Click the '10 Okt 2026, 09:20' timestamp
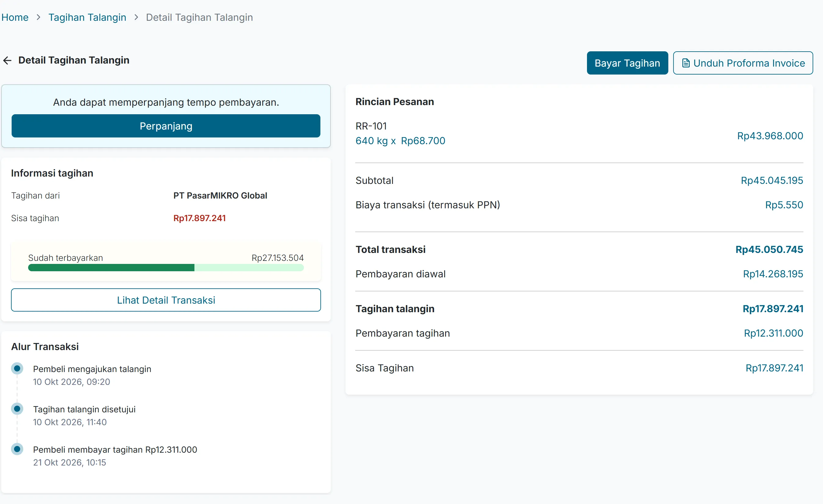The height and width of the screenshot is (504, 823). pos(72,382)
